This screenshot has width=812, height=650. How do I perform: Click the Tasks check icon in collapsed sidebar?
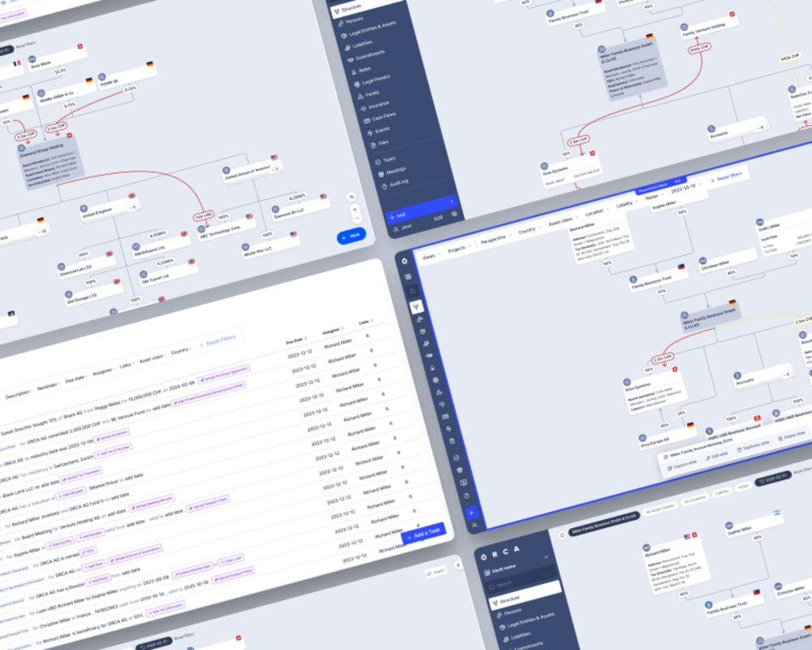(456, 457)
